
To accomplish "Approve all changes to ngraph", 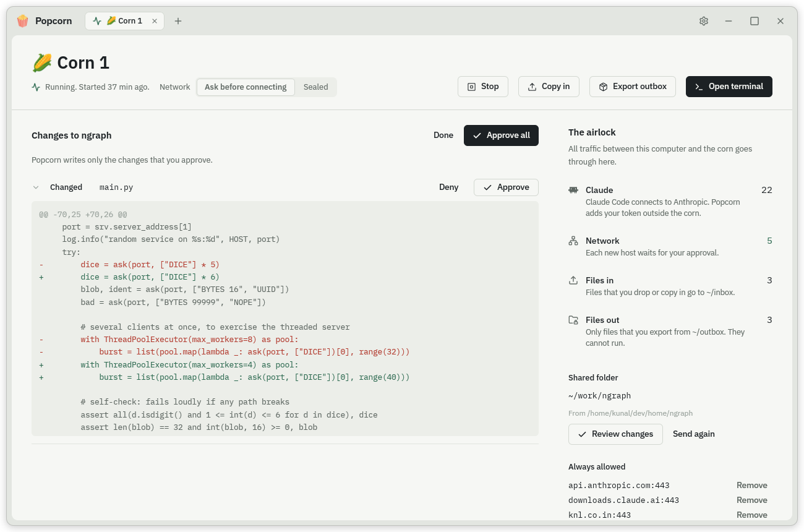I will pos(501,135).
